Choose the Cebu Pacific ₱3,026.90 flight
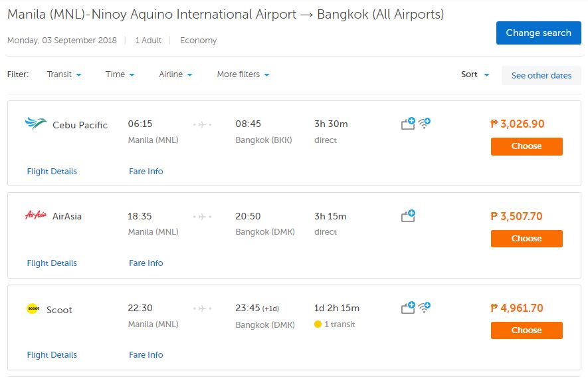Screen dimensions: 588x377 (x=526, y=146)
